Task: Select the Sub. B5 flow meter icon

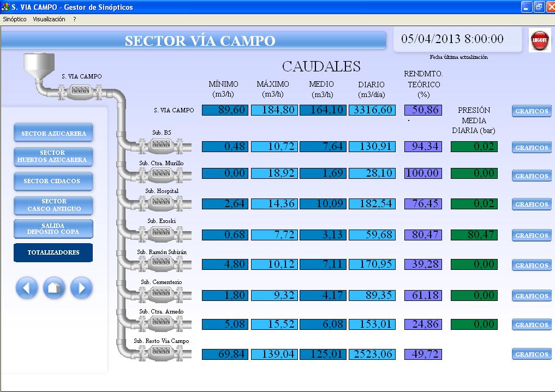Action: [x=161, y=145]
